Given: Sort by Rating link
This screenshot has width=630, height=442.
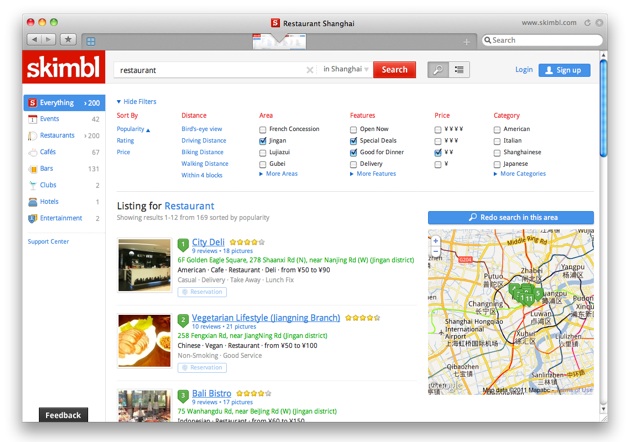Looking at the screenshot, I should click(125, 141).
